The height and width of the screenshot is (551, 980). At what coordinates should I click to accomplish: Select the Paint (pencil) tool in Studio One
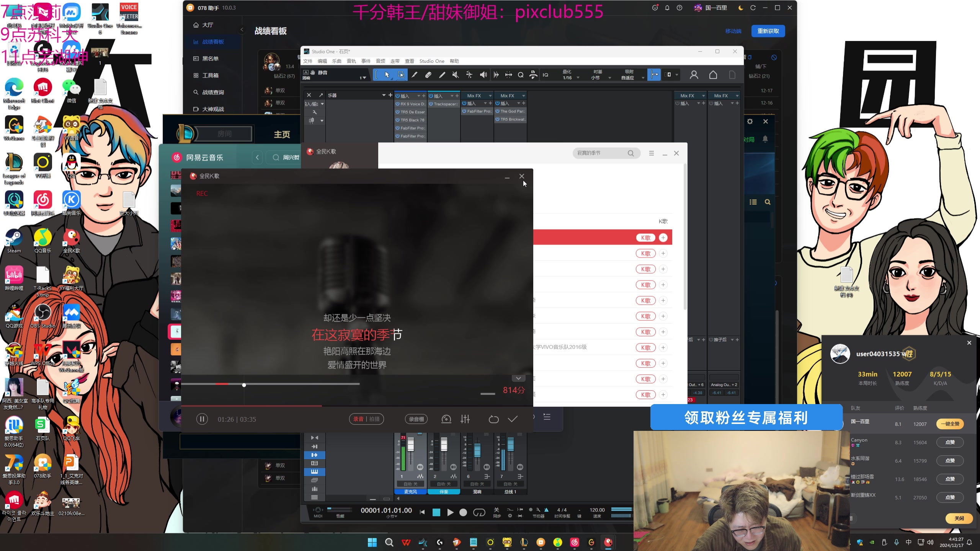coord(442,75)
